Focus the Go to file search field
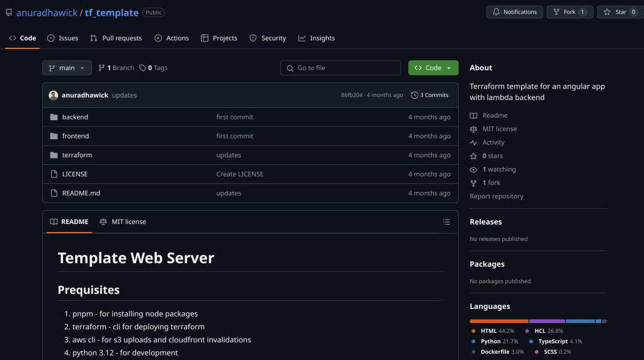This screenshot has width=644, height=360. [x=340, y=68]
